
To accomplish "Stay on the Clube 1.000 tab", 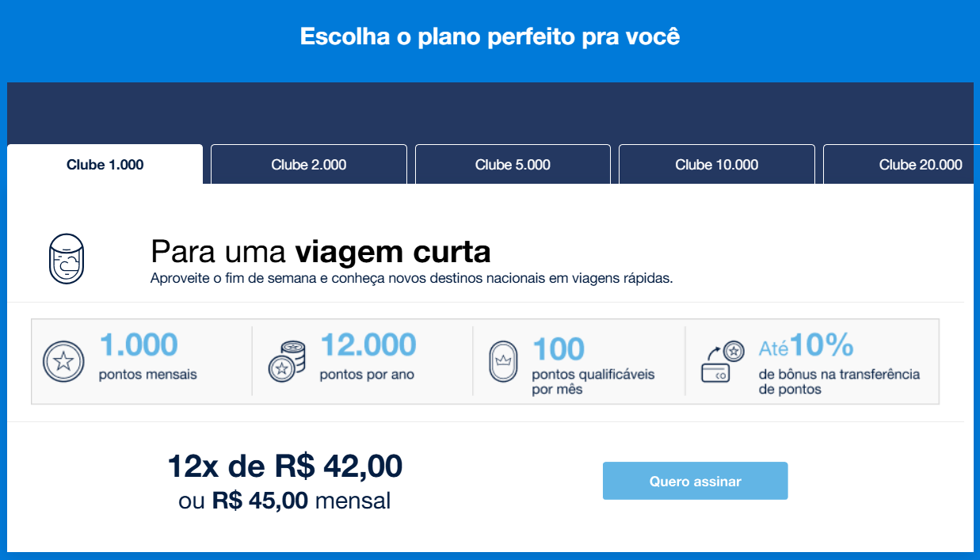I will [x=104, y=164].
